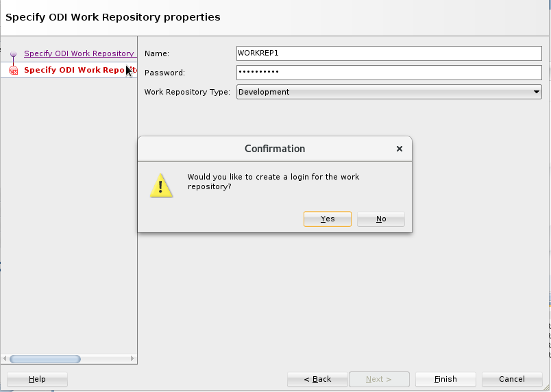The height and width of the screenshot is (392, 551).
Task: Click the Confirmation dialog title
Action: pos(275,149)
